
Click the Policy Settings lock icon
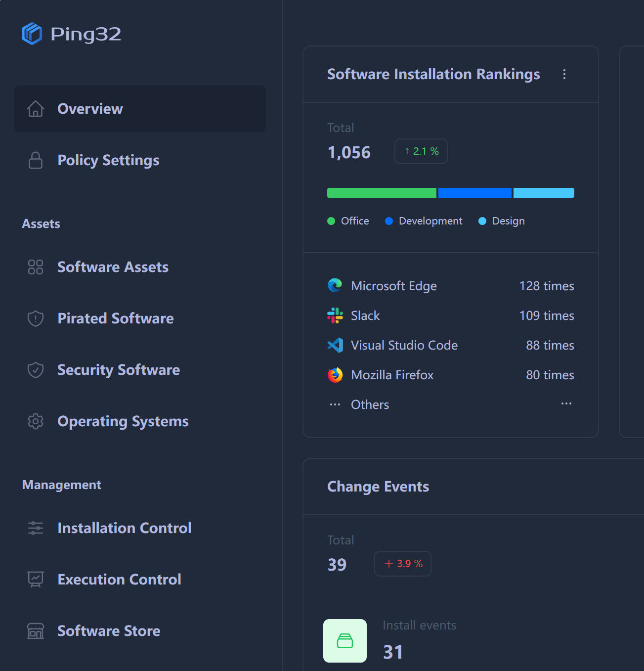click(36, 160)
